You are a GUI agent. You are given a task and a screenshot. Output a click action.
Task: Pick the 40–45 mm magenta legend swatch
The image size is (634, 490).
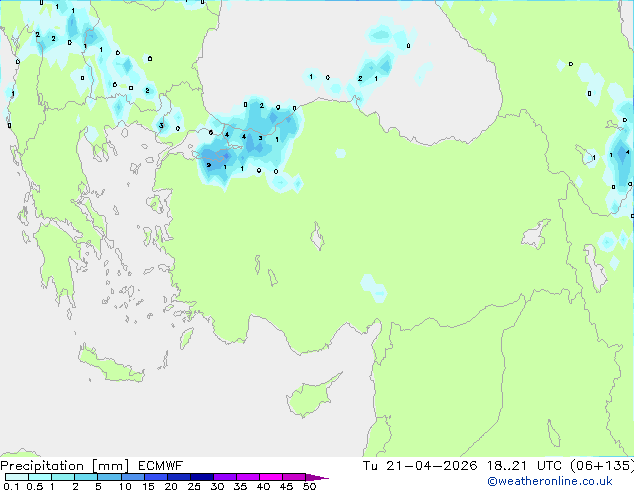tap(271, 477)
